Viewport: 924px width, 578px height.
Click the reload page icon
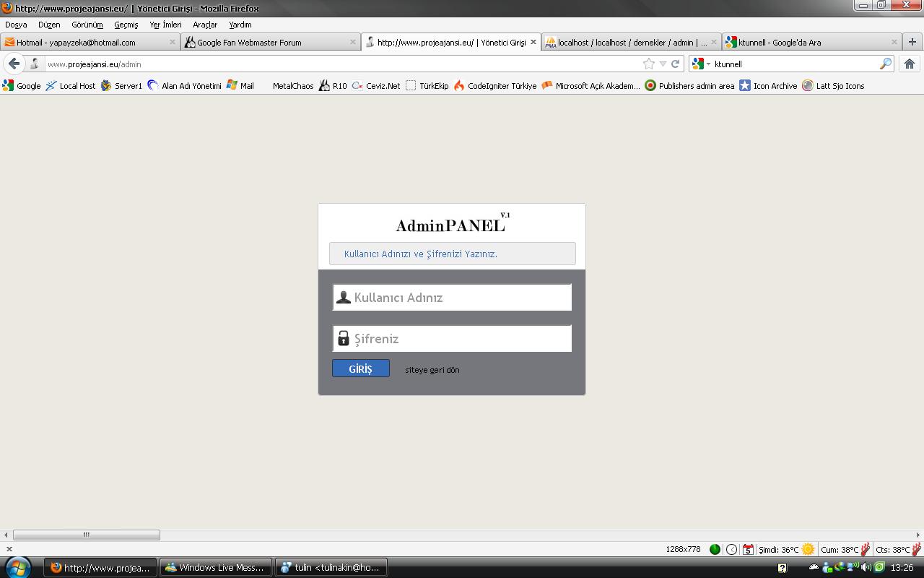coord(676,64)
